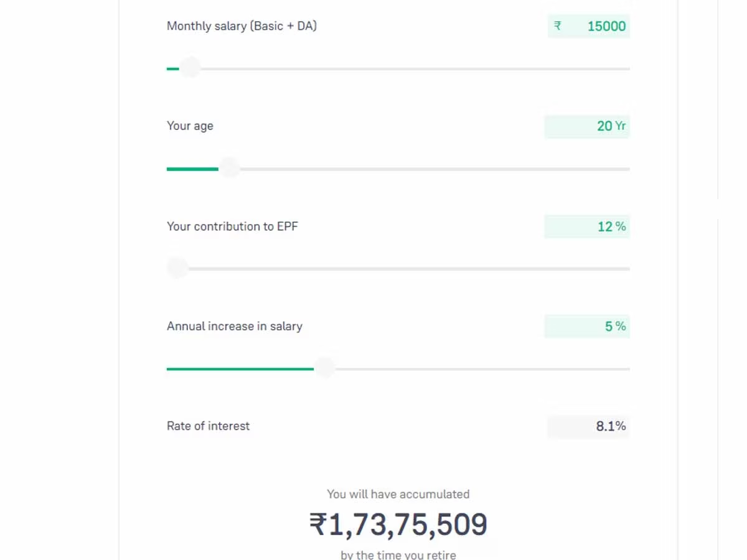This screenshot has width=747, height=560.
Task: Click the 'You will have accumulated' text
Action: pyautogui.click(x=398, y=494)
